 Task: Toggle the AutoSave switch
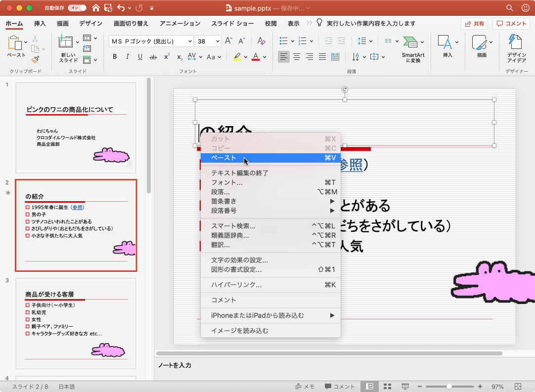77,8
